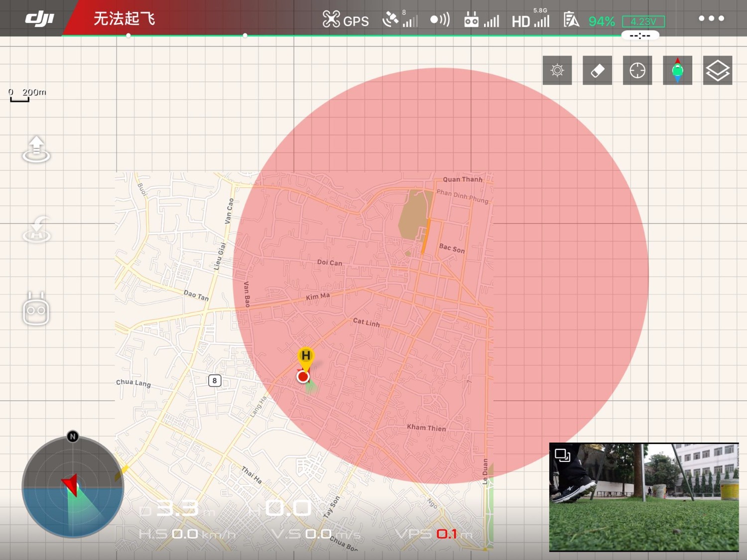Tap the 'Quan Thanh' street label
The height and width of the screenshot is (560, 747).
pos(463,179)
